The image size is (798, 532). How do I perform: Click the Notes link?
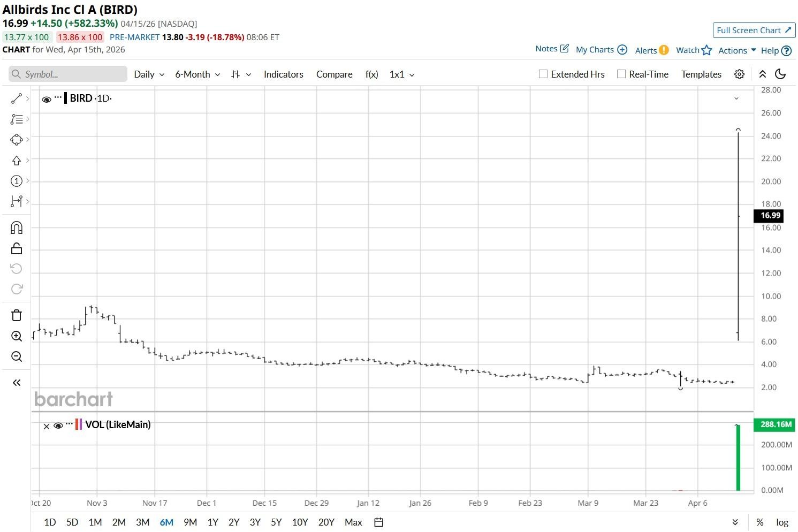[546, 49]
